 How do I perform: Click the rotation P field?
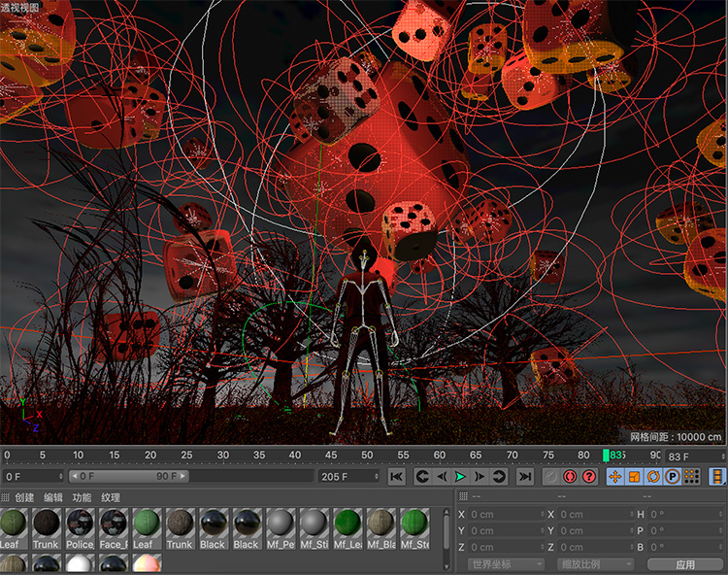coord(686,530)
